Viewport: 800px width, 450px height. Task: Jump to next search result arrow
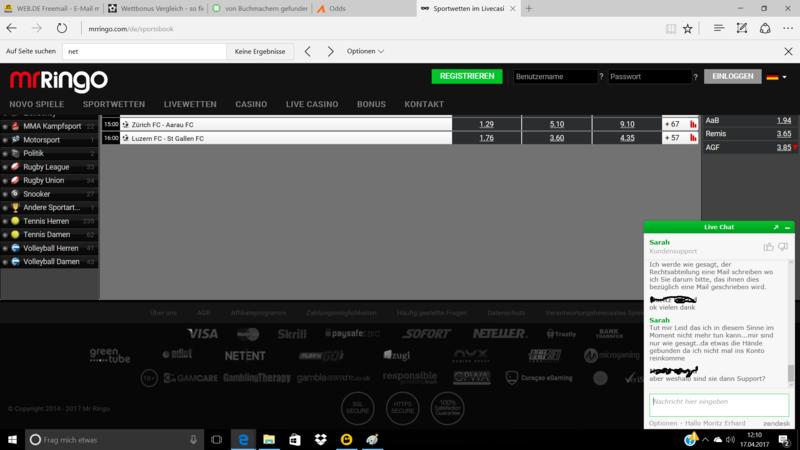[x=331, y=52]
